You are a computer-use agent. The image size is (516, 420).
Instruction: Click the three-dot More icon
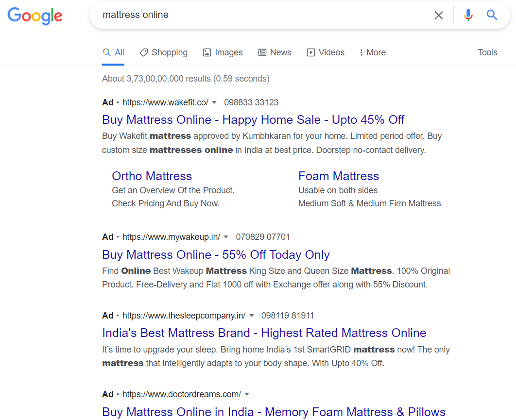coord(361,52)
